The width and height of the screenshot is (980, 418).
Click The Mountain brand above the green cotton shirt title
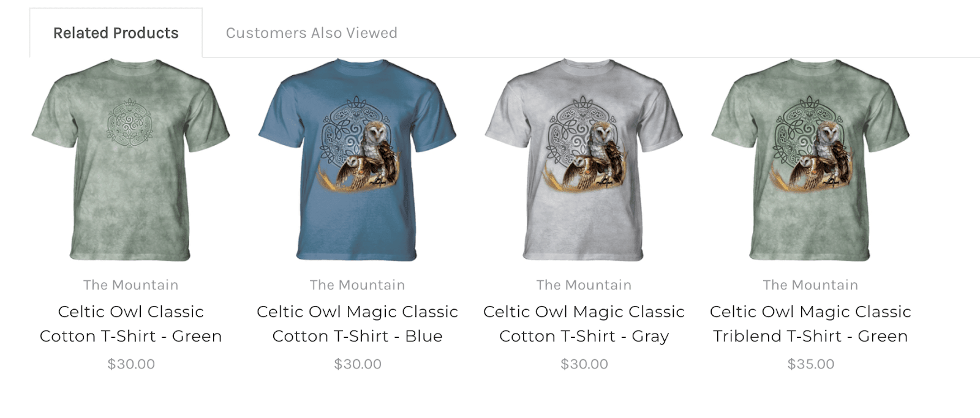(x=131, y=285)
